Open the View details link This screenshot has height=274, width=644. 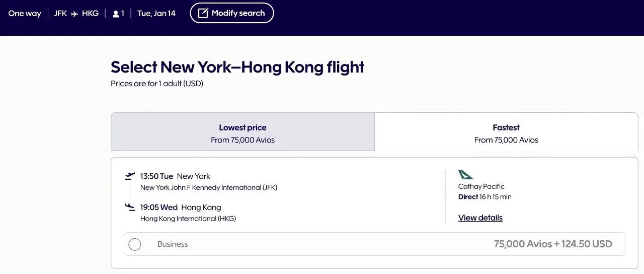click(480, 218)
